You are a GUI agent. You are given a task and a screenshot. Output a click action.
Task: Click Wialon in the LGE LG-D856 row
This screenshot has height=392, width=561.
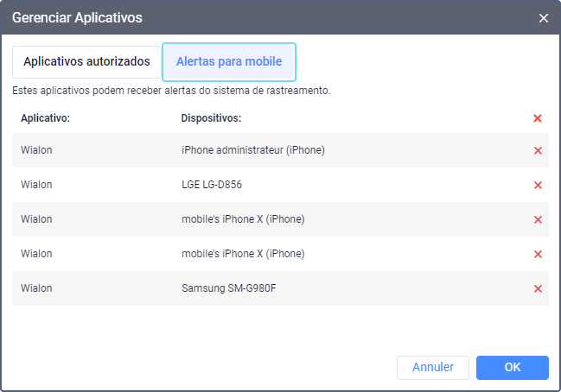pyautogui.click(x=36, y=185)
